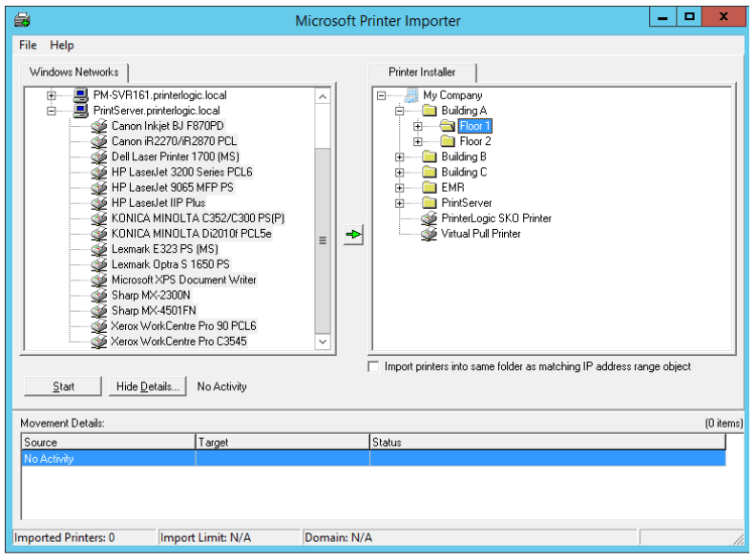Click the Canon Inkjet BJ F870PD printer icon
This screenshot has width=755, height=560.
tap(99, 126)
